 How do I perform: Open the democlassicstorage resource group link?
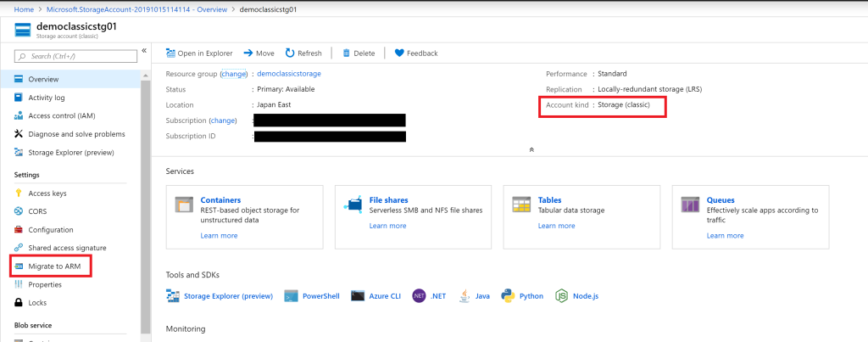(x=289, y=73)
